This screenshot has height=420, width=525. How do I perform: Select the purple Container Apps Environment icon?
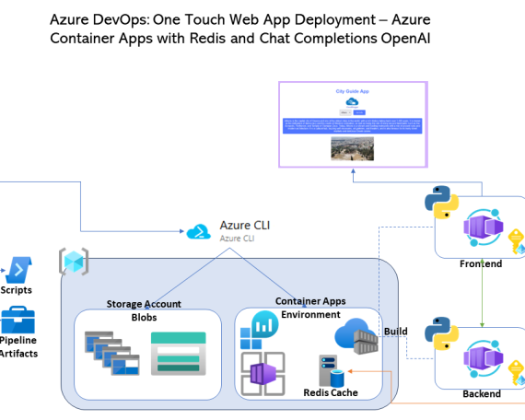point(263,373)
